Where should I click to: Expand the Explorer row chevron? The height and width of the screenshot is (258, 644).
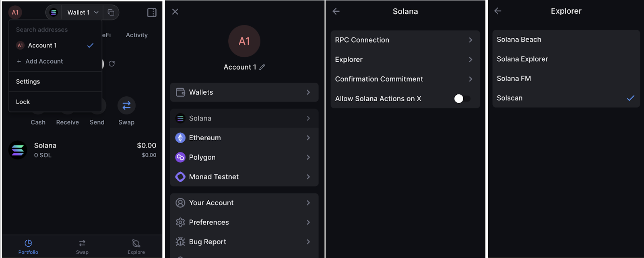[471, 59]
